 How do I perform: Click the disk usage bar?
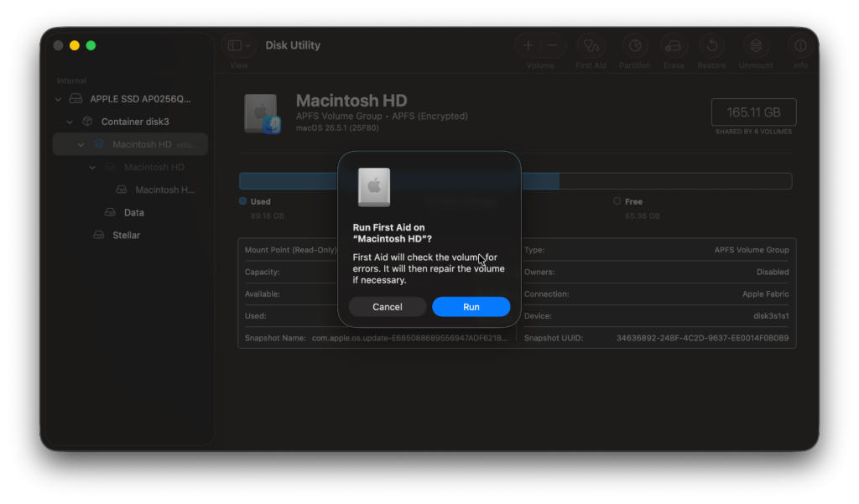tap(516, 181)
